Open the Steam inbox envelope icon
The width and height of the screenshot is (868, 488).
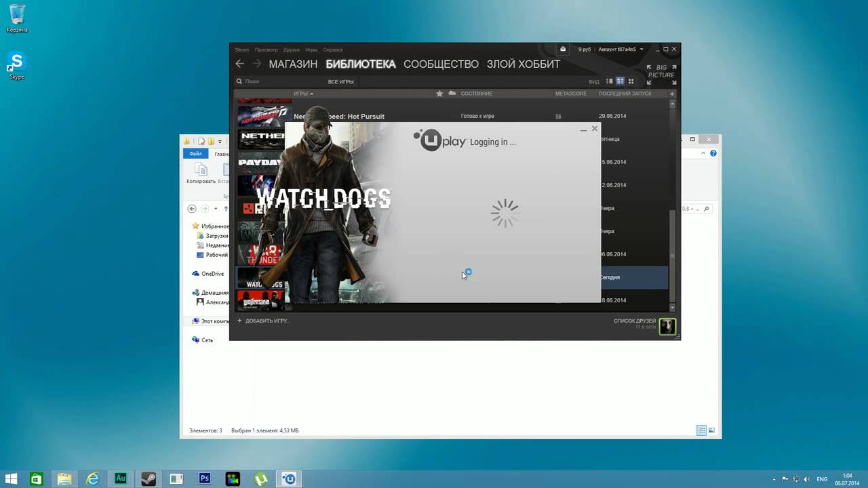click(563, 49)
